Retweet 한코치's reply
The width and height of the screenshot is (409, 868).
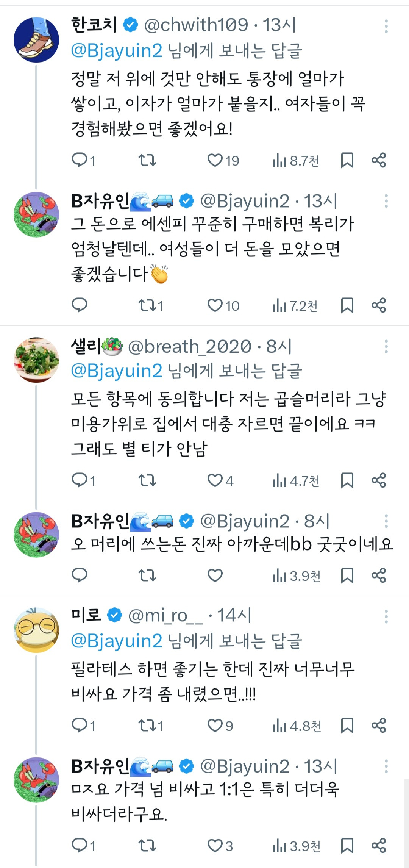coord(147,160)
